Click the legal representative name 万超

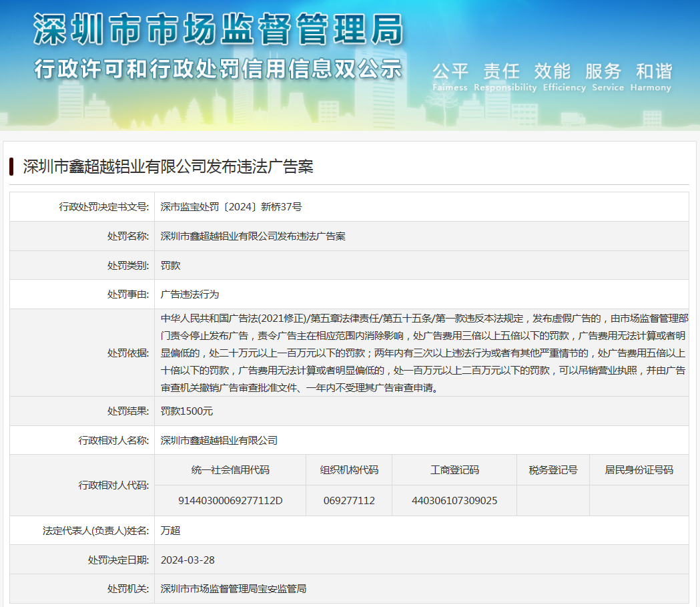171,531
